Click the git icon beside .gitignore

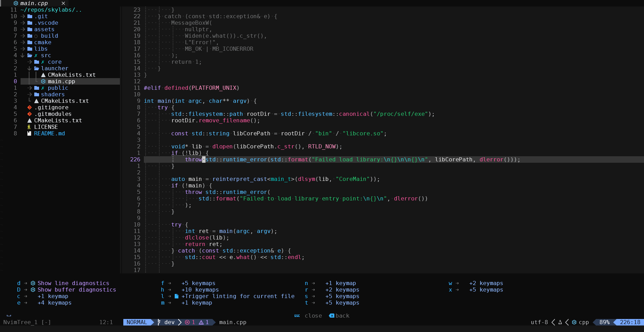(x=29, y=108)
